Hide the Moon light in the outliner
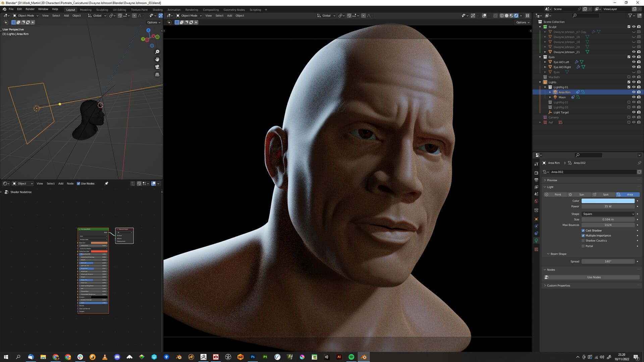Image resolution: width=644 pixels, height=362 pixels. pos(634,97)
